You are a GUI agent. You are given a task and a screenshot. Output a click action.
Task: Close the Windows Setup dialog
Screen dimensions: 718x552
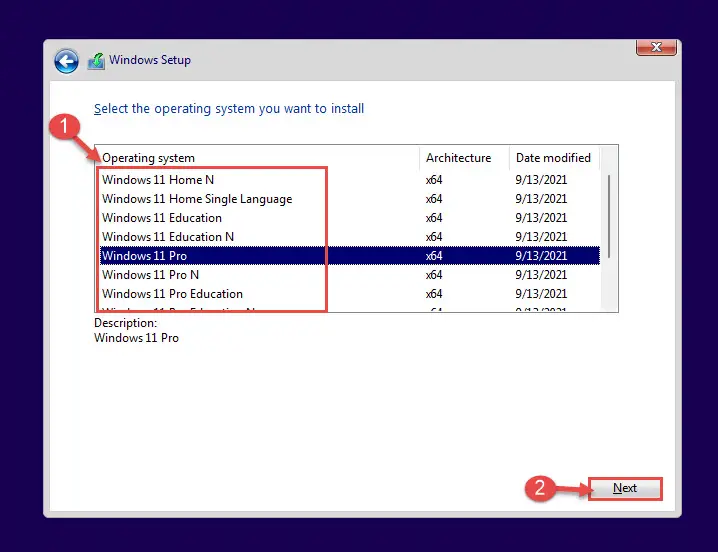(x=656, y=47)
